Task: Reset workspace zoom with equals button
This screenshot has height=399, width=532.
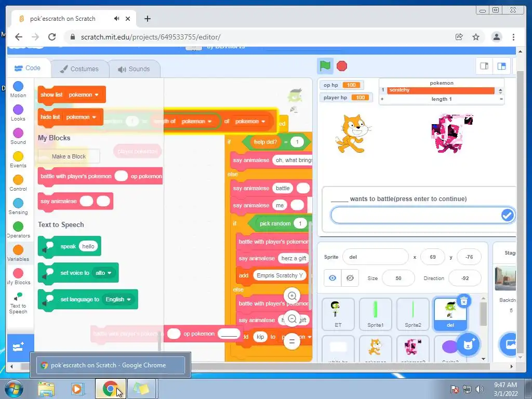Action: (292, 341)
